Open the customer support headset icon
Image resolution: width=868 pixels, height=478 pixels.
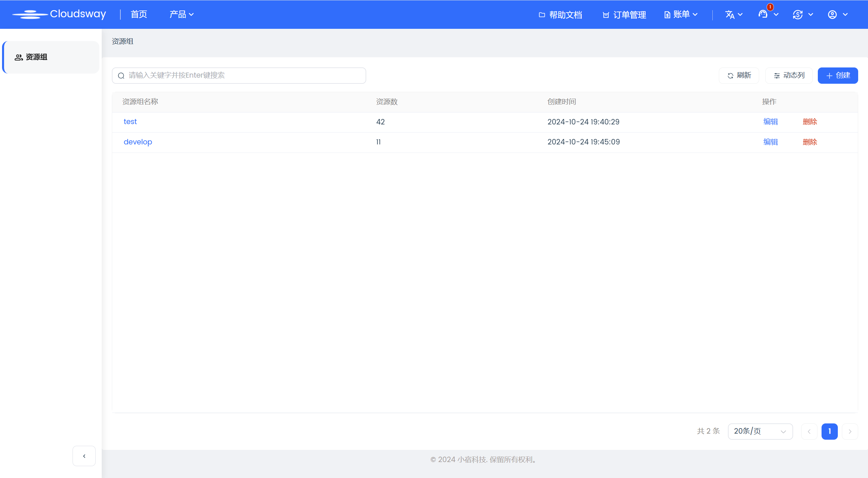[x=763, y=15]
